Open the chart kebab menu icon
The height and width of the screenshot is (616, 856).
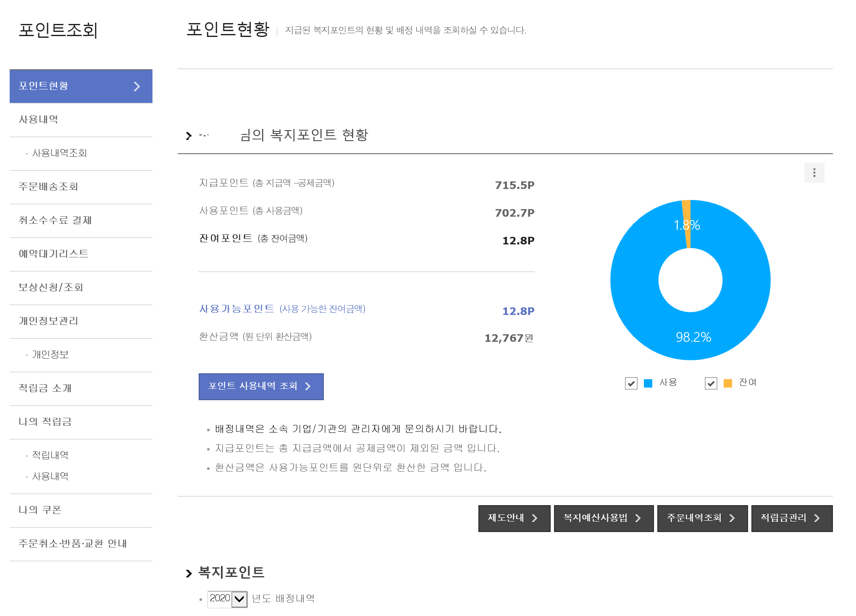[x=814, y=173]
